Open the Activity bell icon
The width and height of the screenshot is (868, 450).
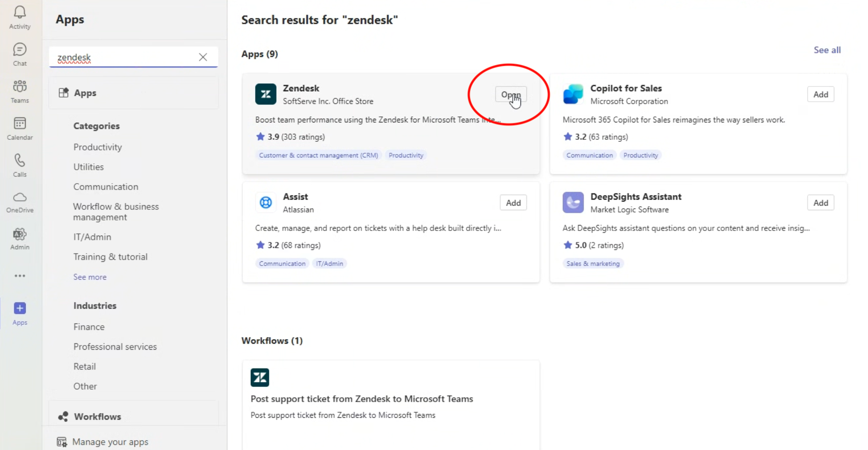tap(20, 12)
